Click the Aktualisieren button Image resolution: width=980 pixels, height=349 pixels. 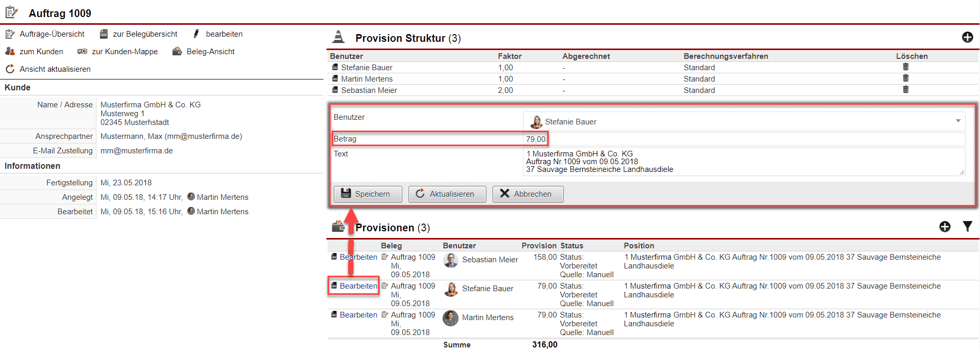click(x=447, y=194)
